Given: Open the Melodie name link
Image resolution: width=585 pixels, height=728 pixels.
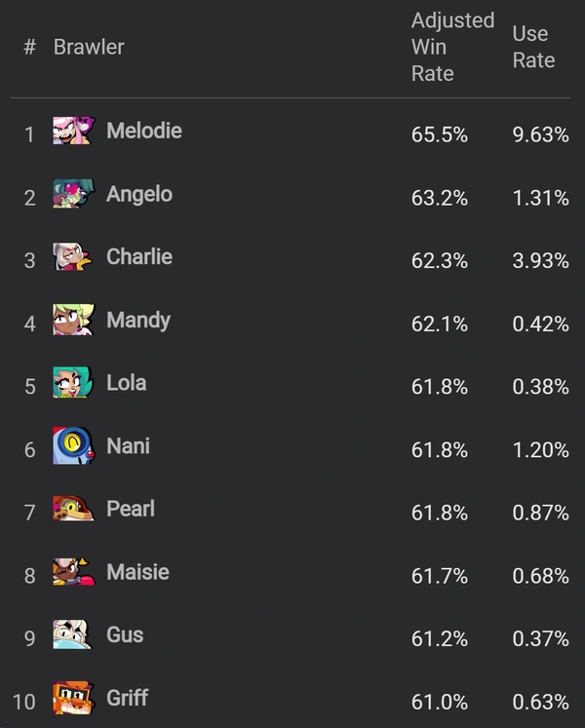Looking at the screenshot, I should tap(144, 131).
